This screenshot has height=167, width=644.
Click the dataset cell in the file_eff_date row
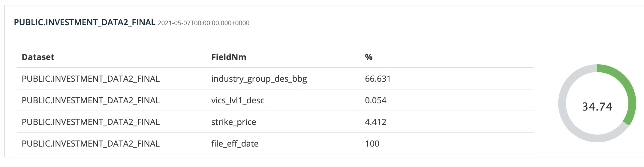click(91, 144)
